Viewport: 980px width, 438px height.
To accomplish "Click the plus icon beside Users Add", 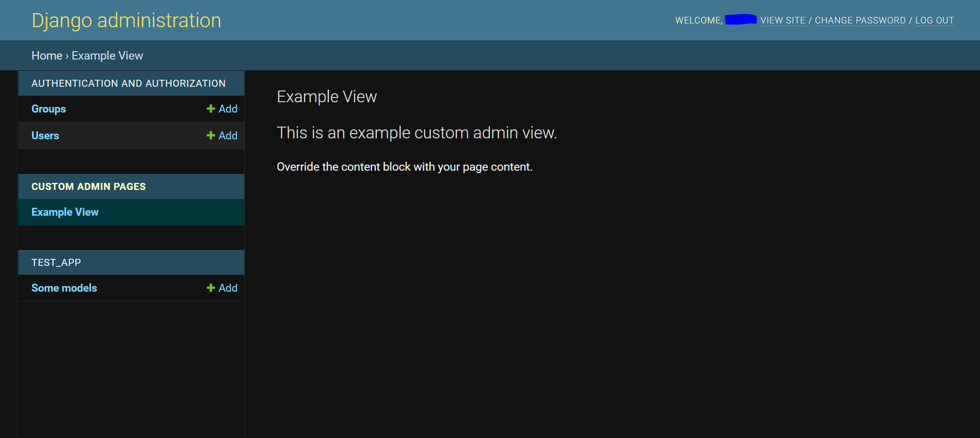I will pos(211,136).
